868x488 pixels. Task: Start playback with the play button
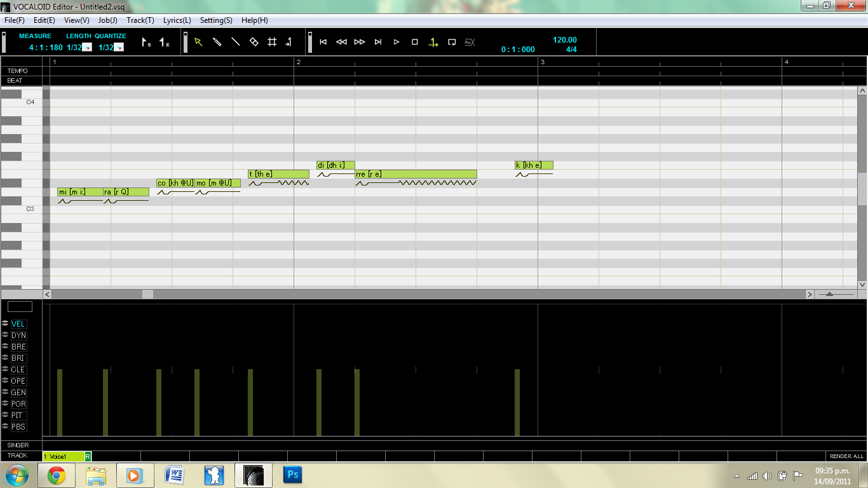click(x=397, y=42)
